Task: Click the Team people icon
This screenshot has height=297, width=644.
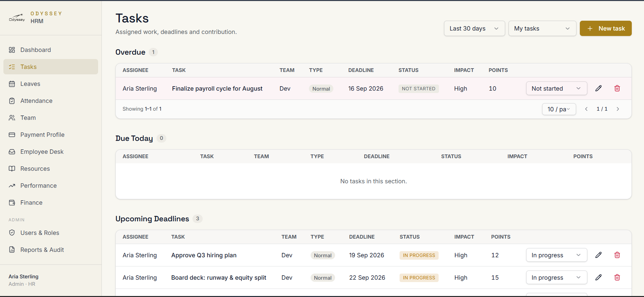Action: pyautogui.click(x=12, y=118)
